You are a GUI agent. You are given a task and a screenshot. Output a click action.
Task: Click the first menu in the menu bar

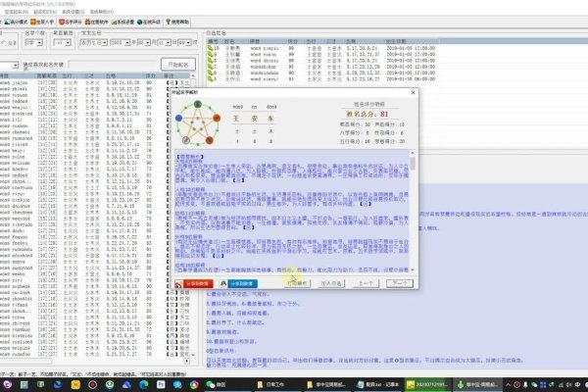click(13, 10)
